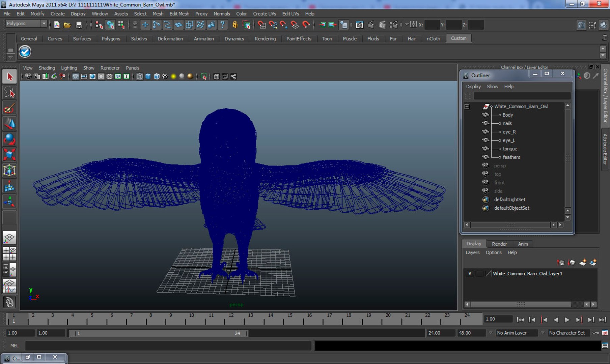Screen dimensions: 610x364
Task: Pick the Move tool
Action: pos(9,123)
